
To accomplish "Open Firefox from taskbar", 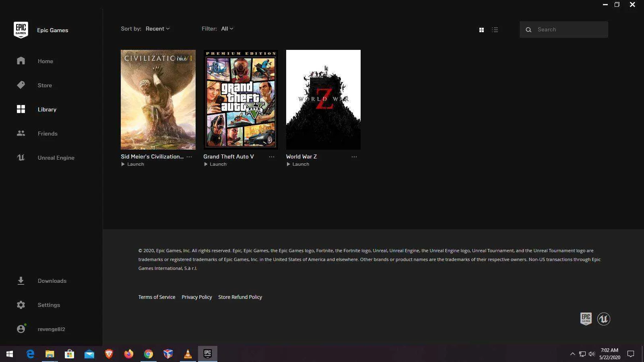I will point(128,354).
